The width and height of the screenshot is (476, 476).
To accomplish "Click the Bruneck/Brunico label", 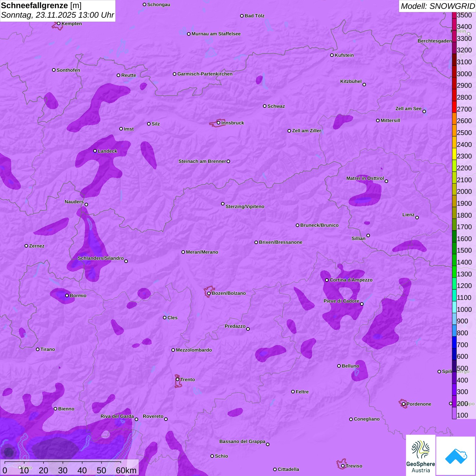I will 319,225.
